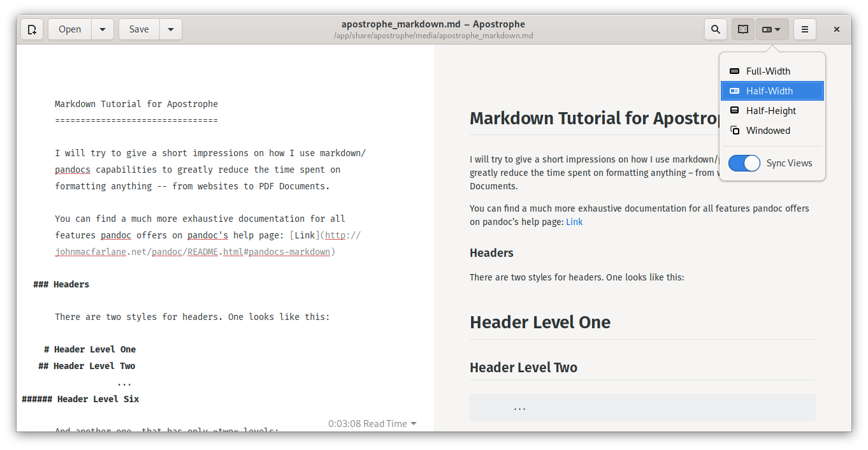Click the new document icon
The image size is (868, 450).
[32, 29]
